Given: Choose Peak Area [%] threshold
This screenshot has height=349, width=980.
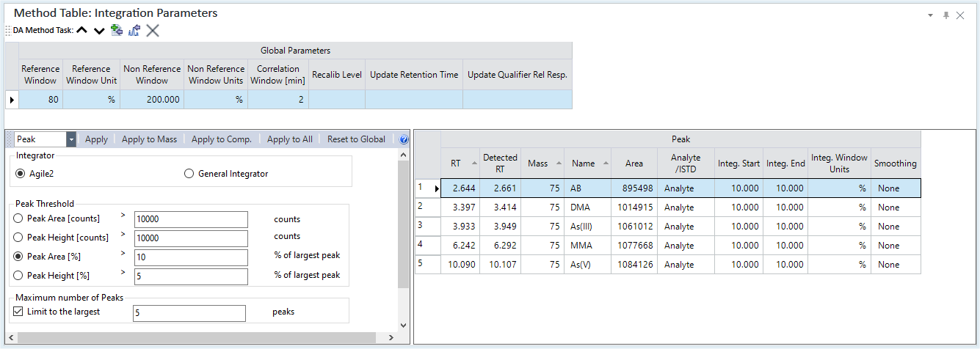Looking at the screenshot, I should tap(18, 257).
